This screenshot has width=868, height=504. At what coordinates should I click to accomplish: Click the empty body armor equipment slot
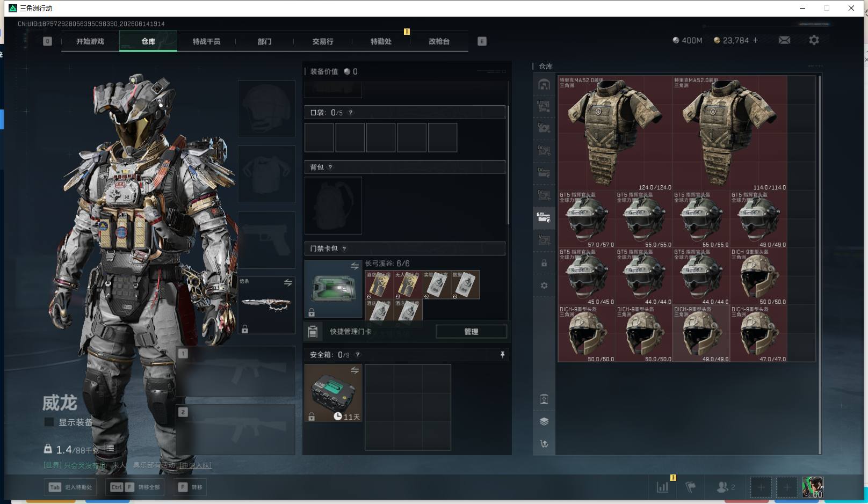[266, 174]
